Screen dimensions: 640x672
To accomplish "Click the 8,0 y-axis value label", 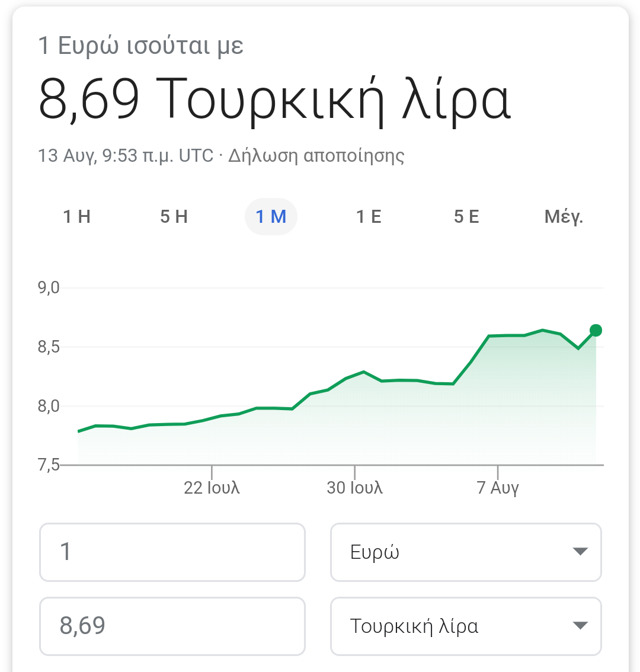I will (x=49, y=407).
